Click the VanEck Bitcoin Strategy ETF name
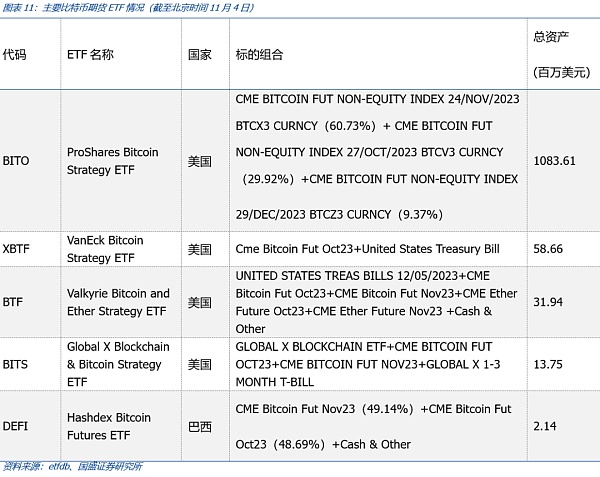The width and height of the screenshot is (600, 477). (x=105, y=249)
